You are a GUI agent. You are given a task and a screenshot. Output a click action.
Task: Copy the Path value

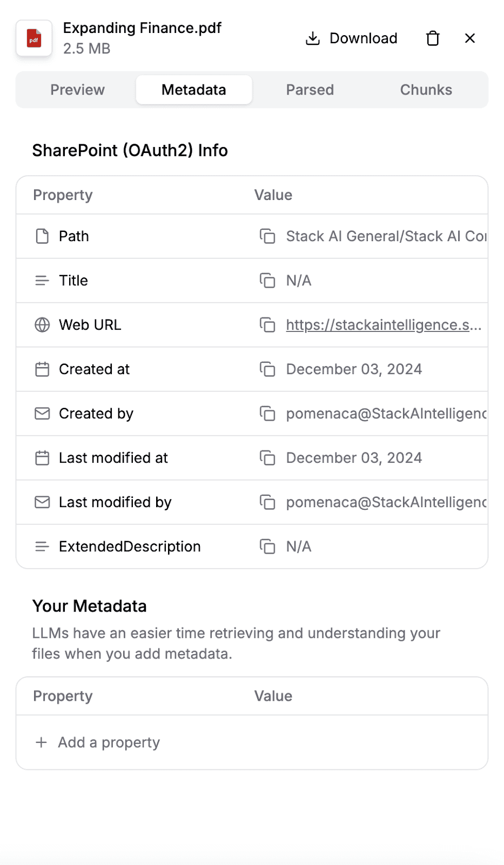pyautogui.click(x=267, y=236)
